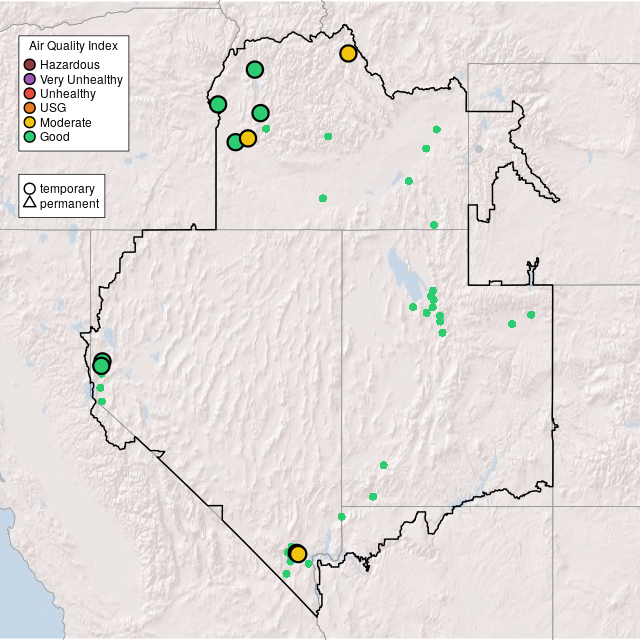Screen dimensions: 640x640
Task: Click the northernmost small green dot on the east side
Action: coord(436,129)
